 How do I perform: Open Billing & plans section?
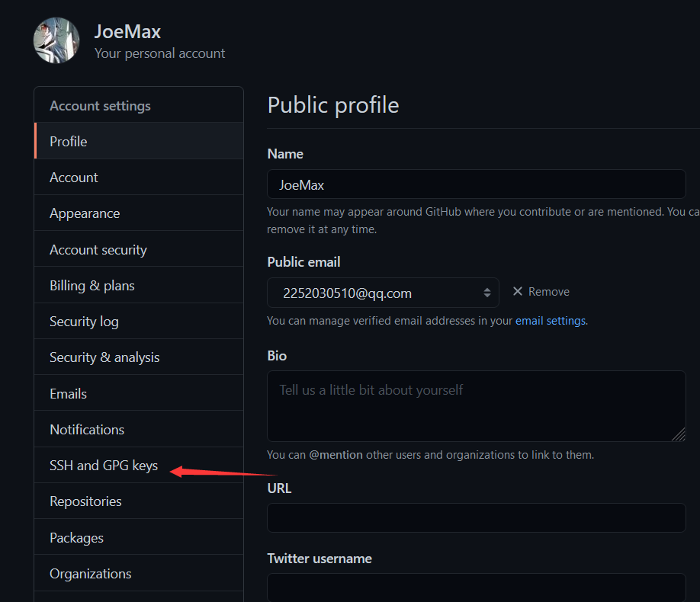[x=139, y=286]
